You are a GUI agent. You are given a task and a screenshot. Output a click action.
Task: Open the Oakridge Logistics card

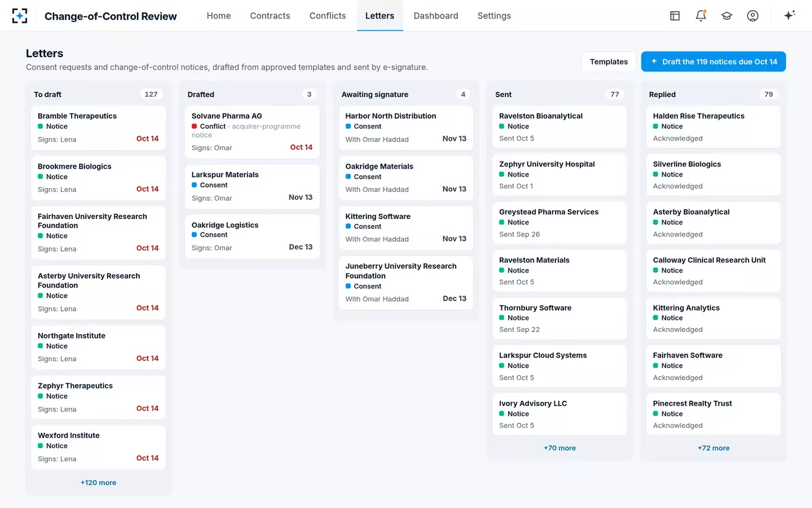[x=252, y=237]
